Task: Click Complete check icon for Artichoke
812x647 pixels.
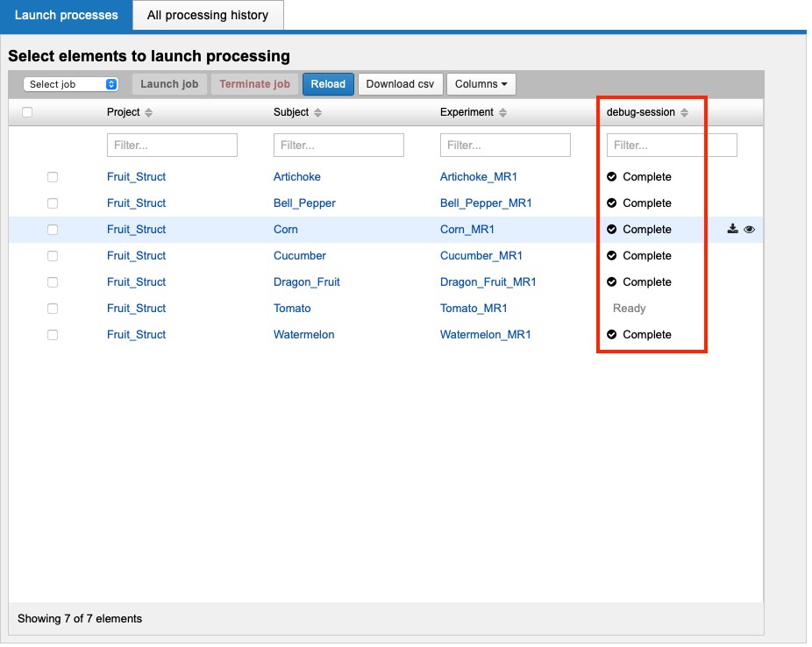Action: pyautogui.click(x=612, y=177)
